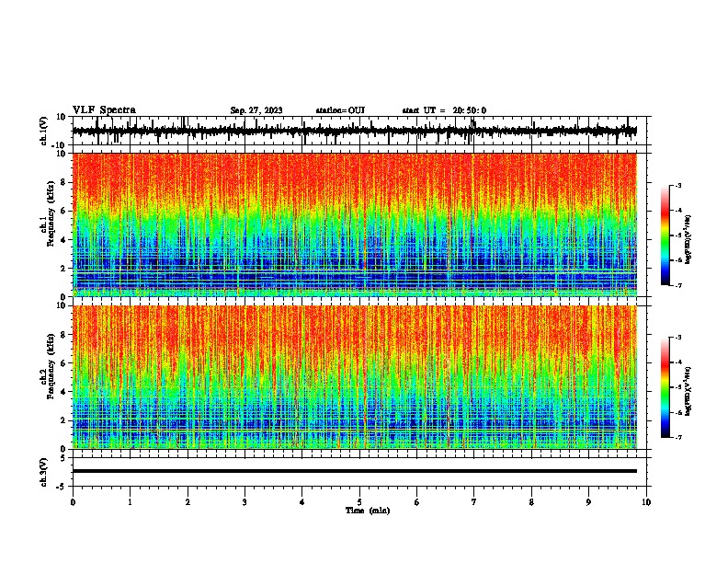Click the time axis tick label "1"
Image resolution: width=728 pixels, height=563 pixels.
[x=130, y=502]
